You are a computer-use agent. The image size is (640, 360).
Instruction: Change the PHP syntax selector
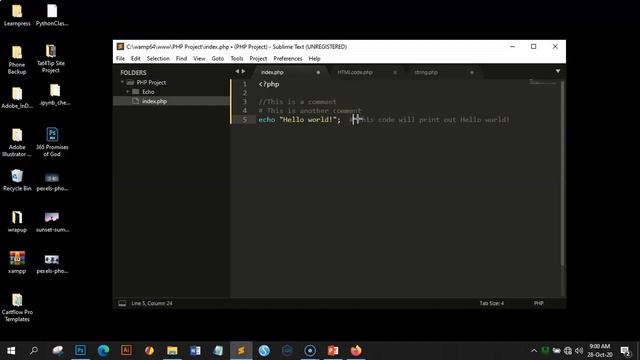(x=538, y=303)
